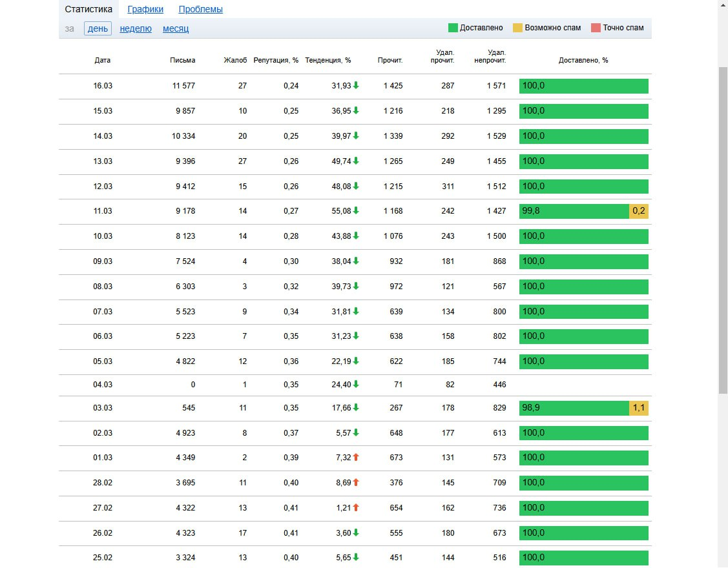This screenshot has width=728, height=568.
Task: Click the Доставлено, % column header
Action: [x=583, y=60]
